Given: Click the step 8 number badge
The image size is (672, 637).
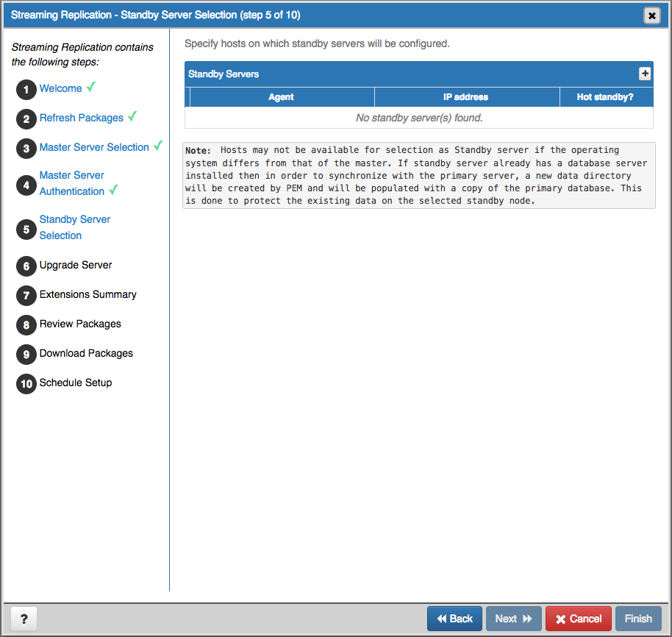Looking at the screenshot, I should coord(26,325).
